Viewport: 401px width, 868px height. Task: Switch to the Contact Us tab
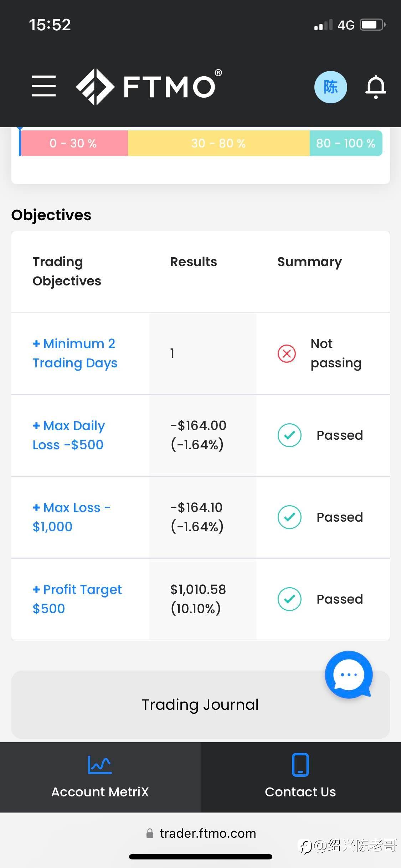(x=300, y=777)
